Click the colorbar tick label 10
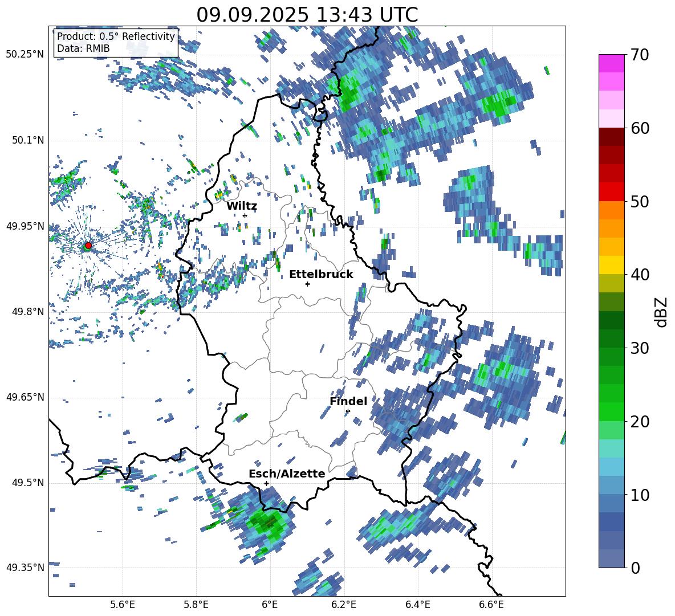This screenshot has height=616, width=675. (x=640, y=495)
